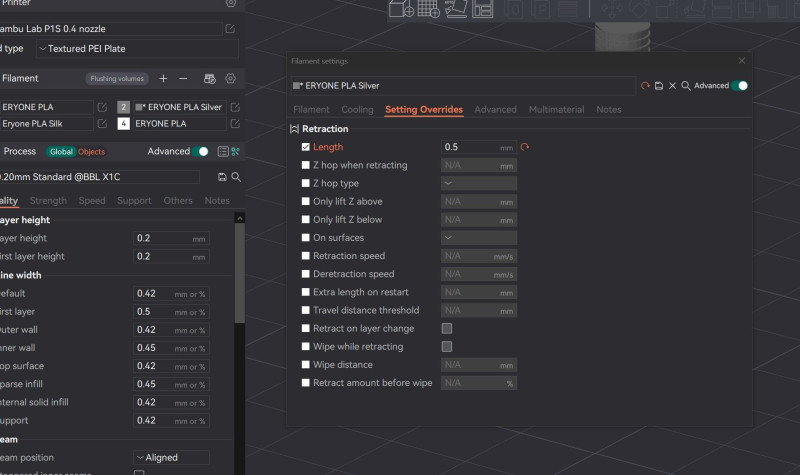800x475 pixels.
Task: Click the Flushing volumes button
Action: [117, 79]
